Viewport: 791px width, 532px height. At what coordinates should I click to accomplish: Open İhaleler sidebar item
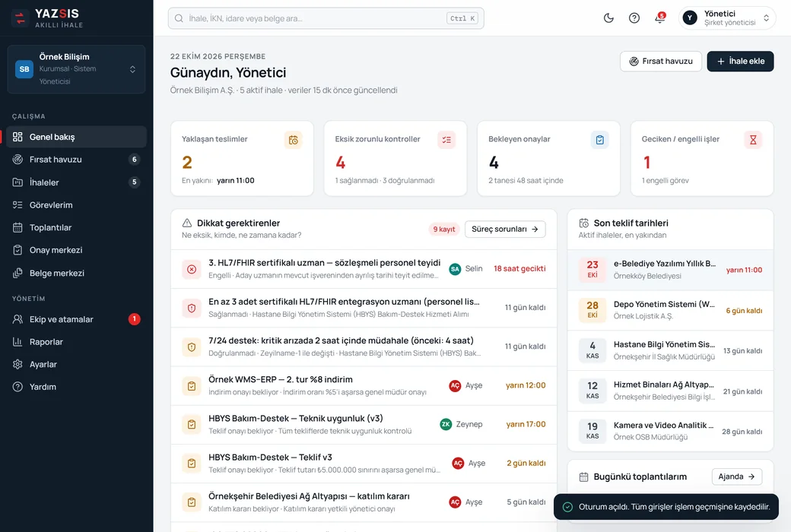77,182
